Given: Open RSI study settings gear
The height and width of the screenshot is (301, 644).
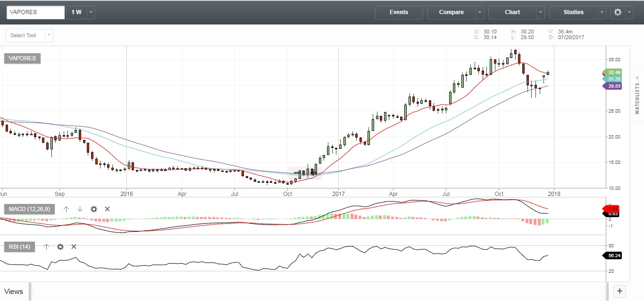Looking at the screenshot, I should coord(60,247).
